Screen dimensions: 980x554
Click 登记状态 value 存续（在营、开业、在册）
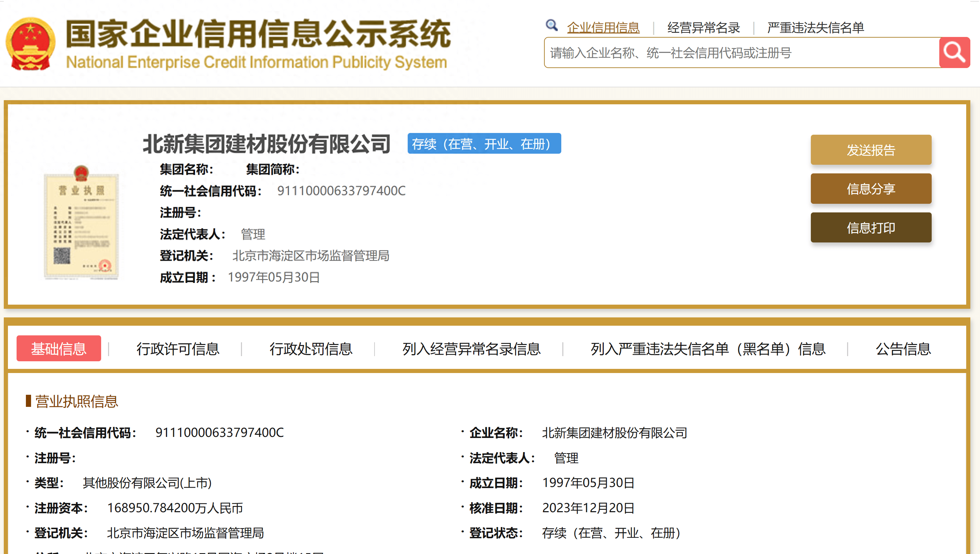(611, 533)
